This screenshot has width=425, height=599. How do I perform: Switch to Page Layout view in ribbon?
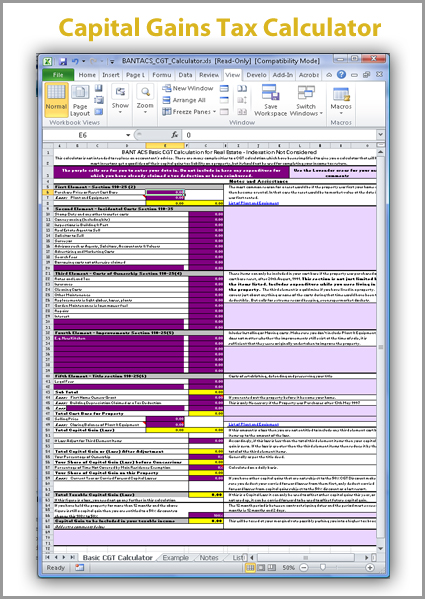(80, 101)
